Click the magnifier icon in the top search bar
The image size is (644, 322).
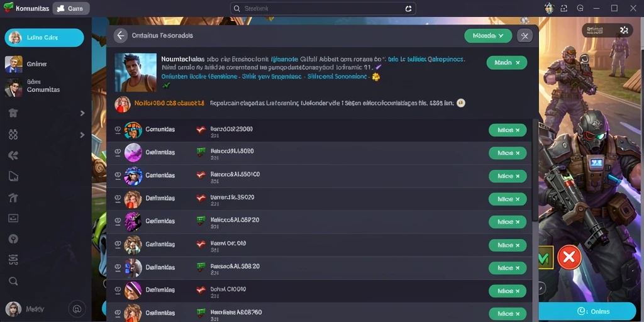pyautogui.click(x=237, y=8)
